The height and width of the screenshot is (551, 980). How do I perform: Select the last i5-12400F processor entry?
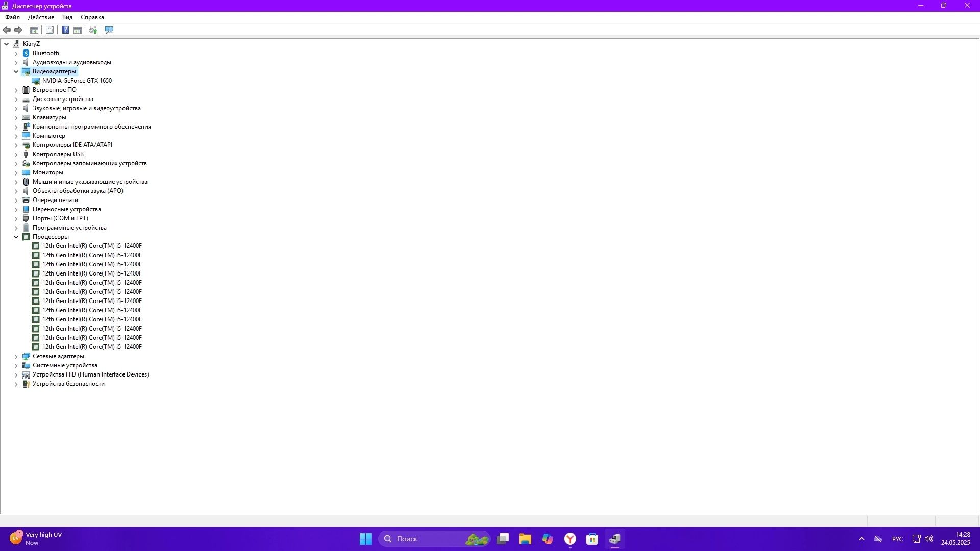point(92,347)
